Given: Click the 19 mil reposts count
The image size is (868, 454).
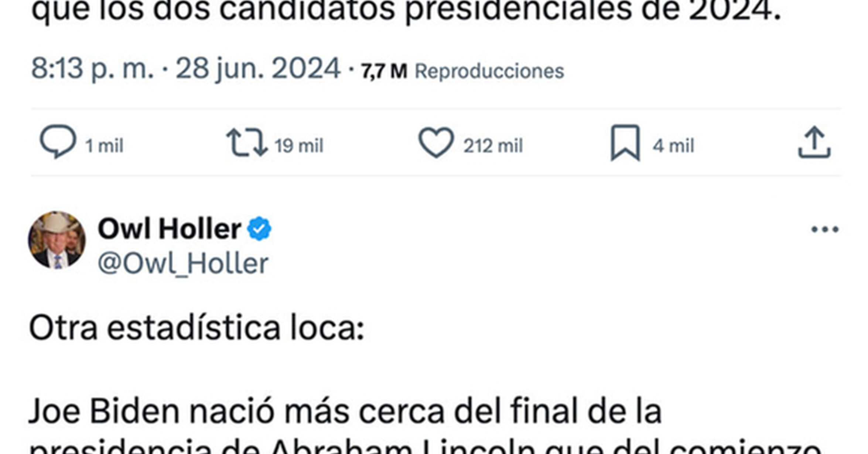Looking at the screenshot, I should (299, 145).
